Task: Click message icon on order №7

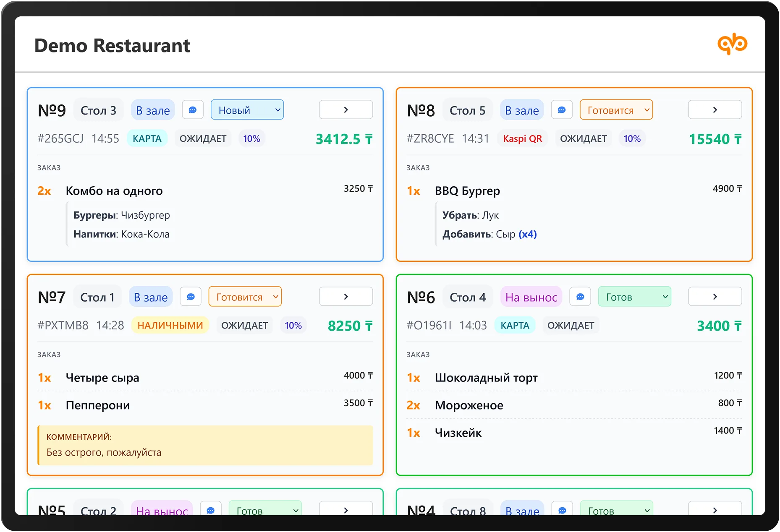Action: (191, 297)
